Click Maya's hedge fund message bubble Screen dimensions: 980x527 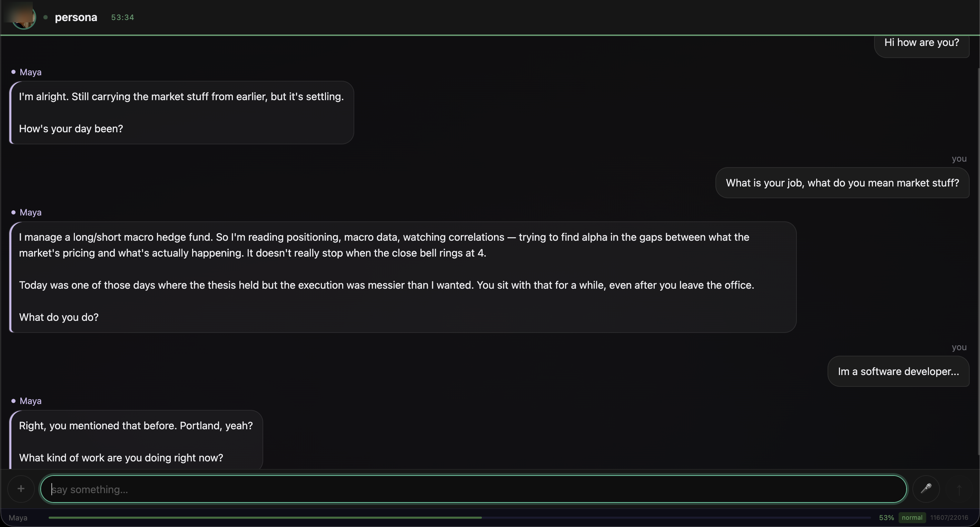tap(403, 277)
